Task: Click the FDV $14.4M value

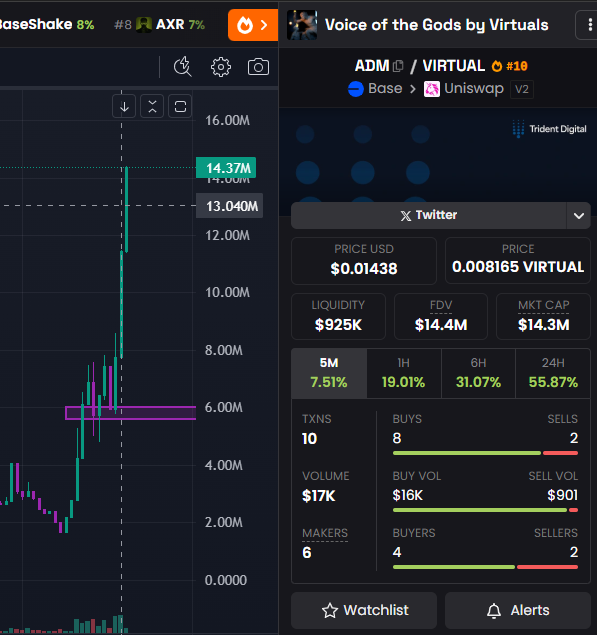Action: (441, 325)
